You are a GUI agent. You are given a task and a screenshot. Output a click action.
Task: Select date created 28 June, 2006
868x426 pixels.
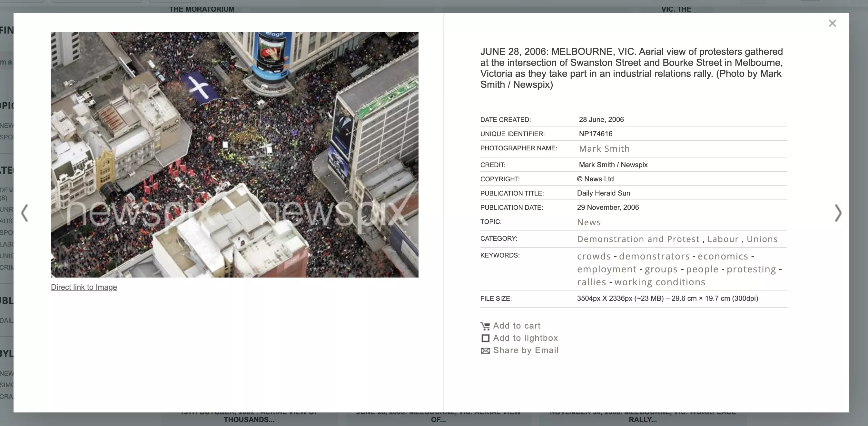tap(601, 120)
